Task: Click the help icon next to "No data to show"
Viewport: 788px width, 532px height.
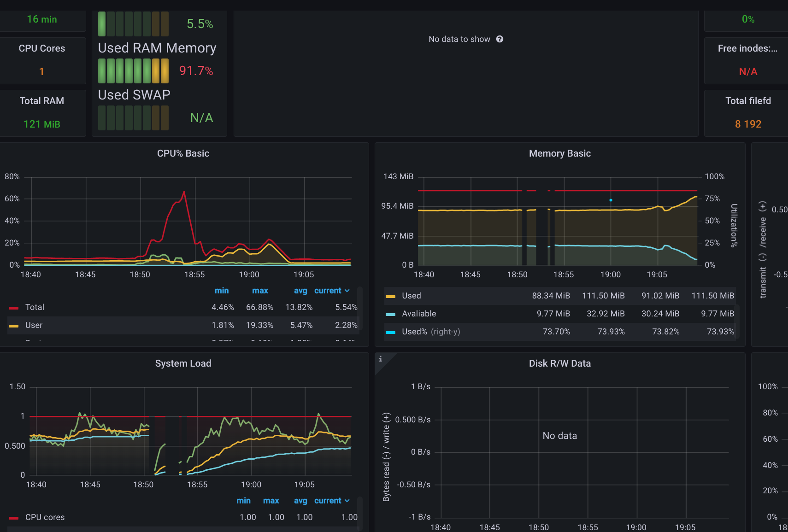Action: pyautogui.click(x=500, y=39)
